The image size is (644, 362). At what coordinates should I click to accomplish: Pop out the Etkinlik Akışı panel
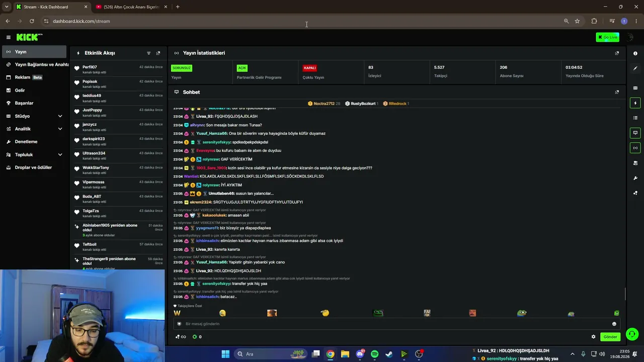point(158,53)
